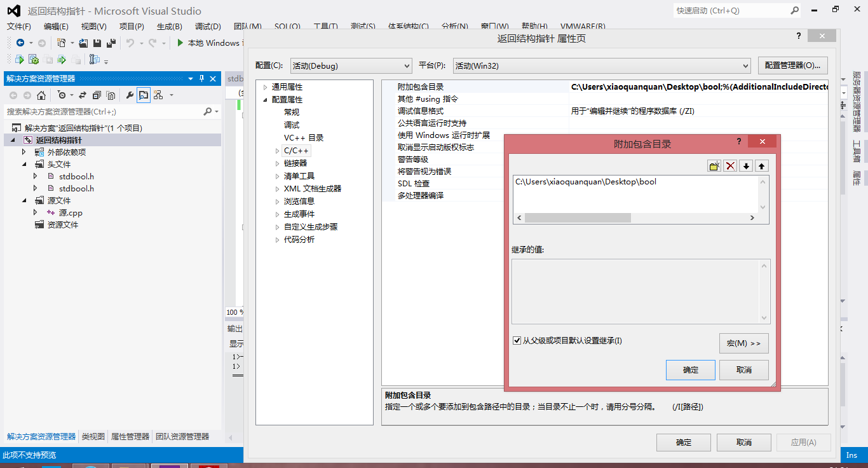This screenshot has height=468, width=868.
Task: Click the 快速启动 (Ctrl+Q) input box
Action: tap(731, 11)
